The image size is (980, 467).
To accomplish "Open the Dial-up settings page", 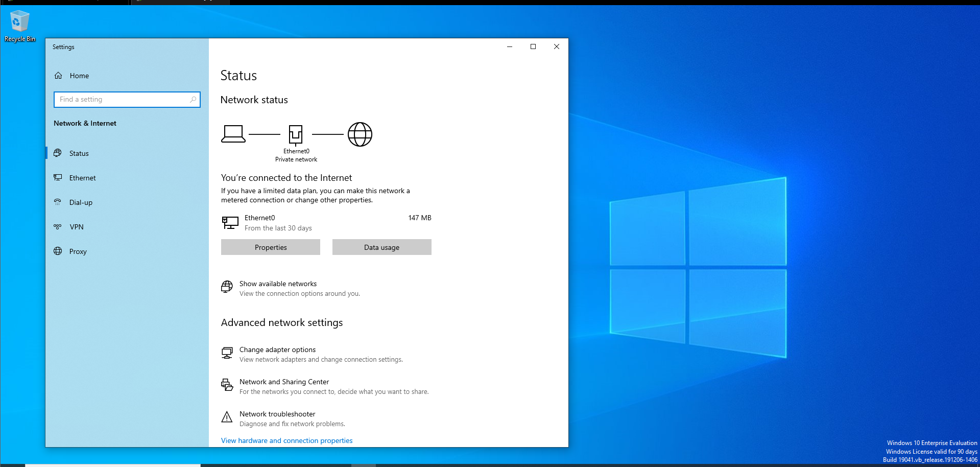I will 81,202.
